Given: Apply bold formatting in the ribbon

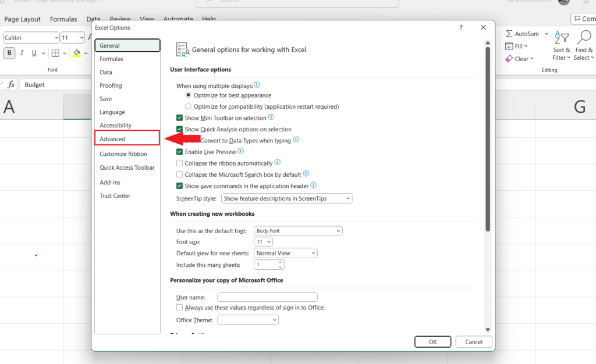Looking at the screenshot, I should pyautogui.click(x=8, y=52).
